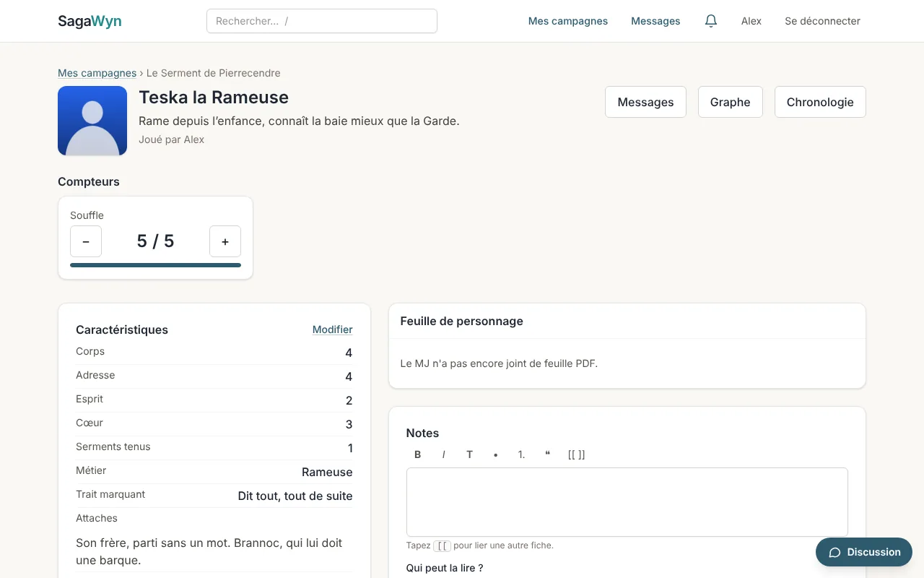The image size is (924, 578).
Task: Open the notifications bell
Action: point(711,21)
